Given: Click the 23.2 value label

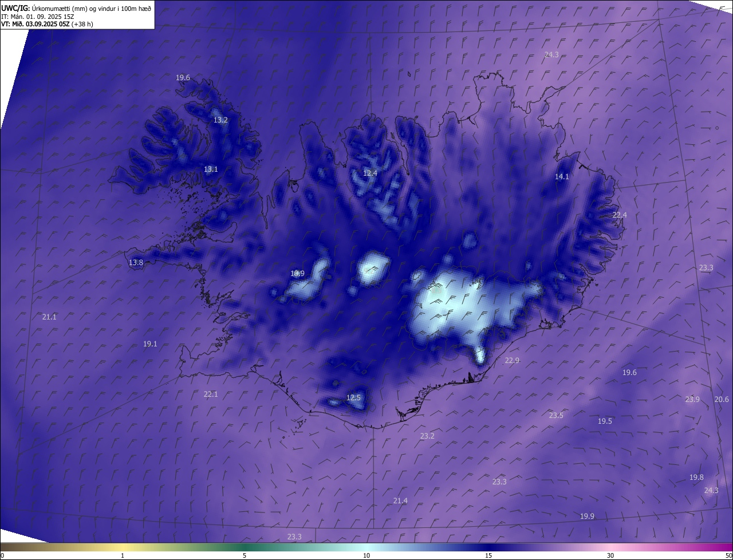Looking at the screenshot, I should pos(427,436).
